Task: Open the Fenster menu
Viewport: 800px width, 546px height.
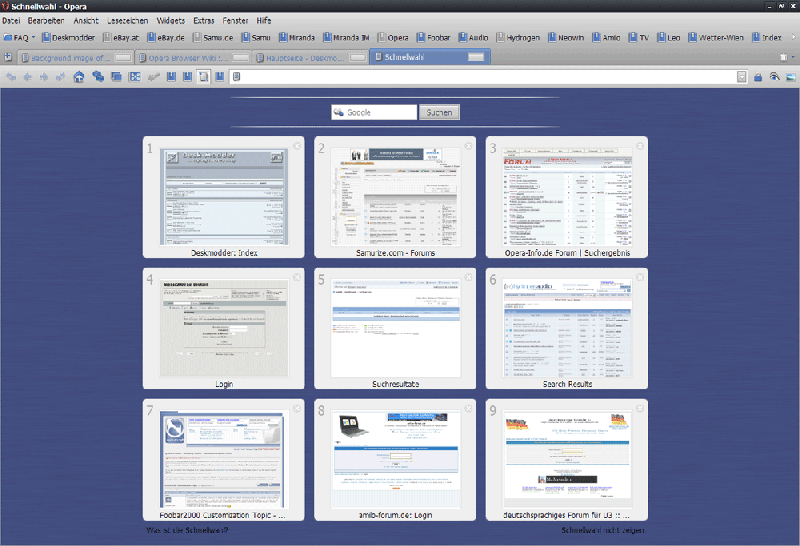Action: [x=235, y=21]
